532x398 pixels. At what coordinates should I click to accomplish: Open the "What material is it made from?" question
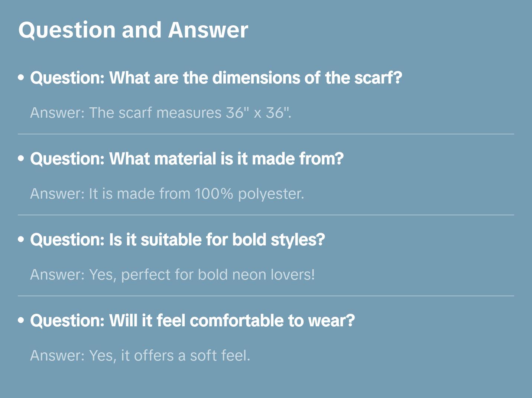[186, 159]
